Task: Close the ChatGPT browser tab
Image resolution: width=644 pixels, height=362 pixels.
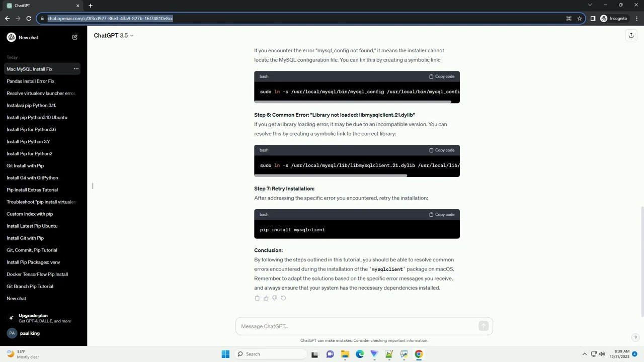Action: click(x=77, y=6)
